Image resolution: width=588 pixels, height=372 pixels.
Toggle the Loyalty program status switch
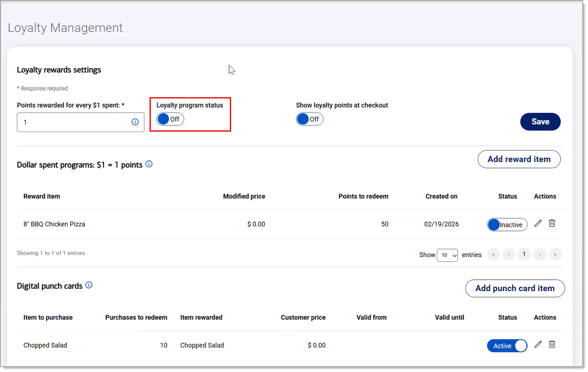click(x=170, y=119)
